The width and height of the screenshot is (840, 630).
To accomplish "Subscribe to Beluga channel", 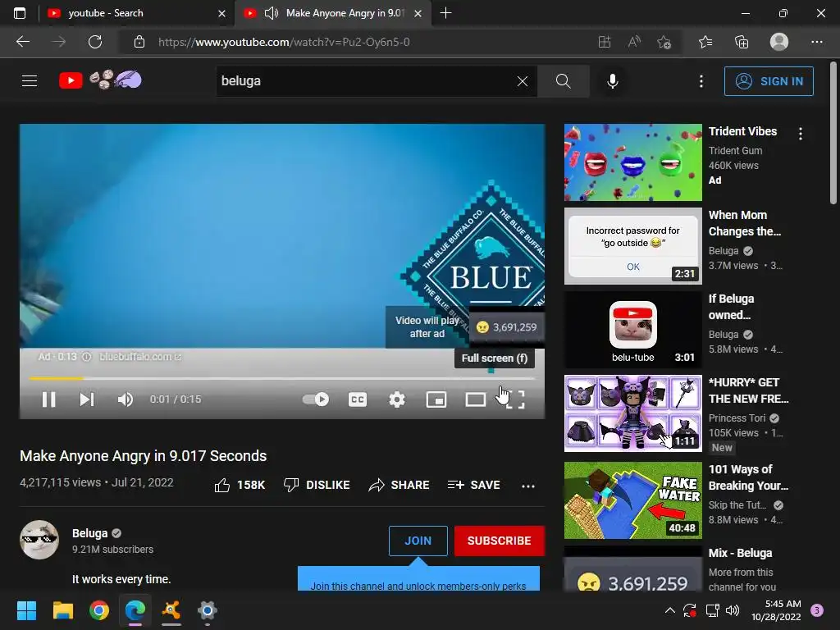I will 500,541.
